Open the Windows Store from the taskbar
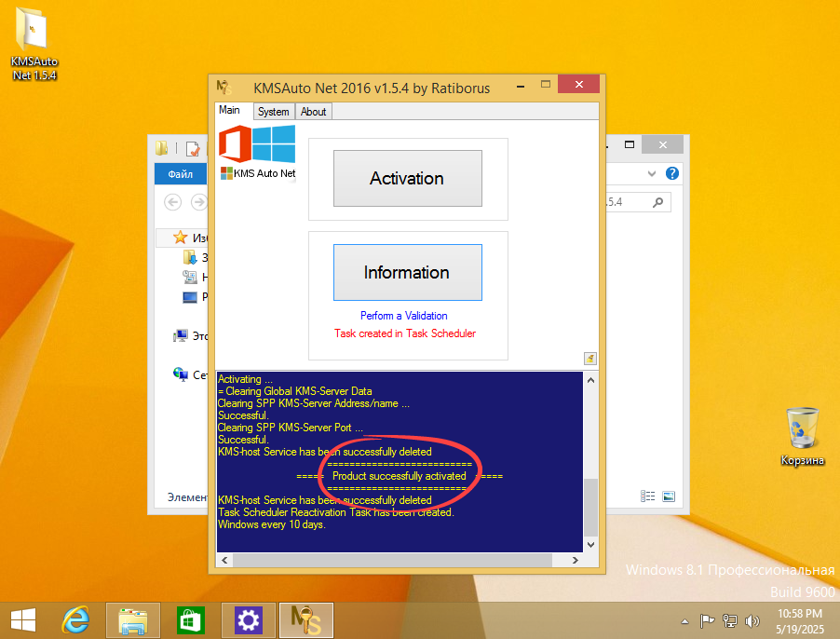The image size is (840, 639). tap(190, 619)
